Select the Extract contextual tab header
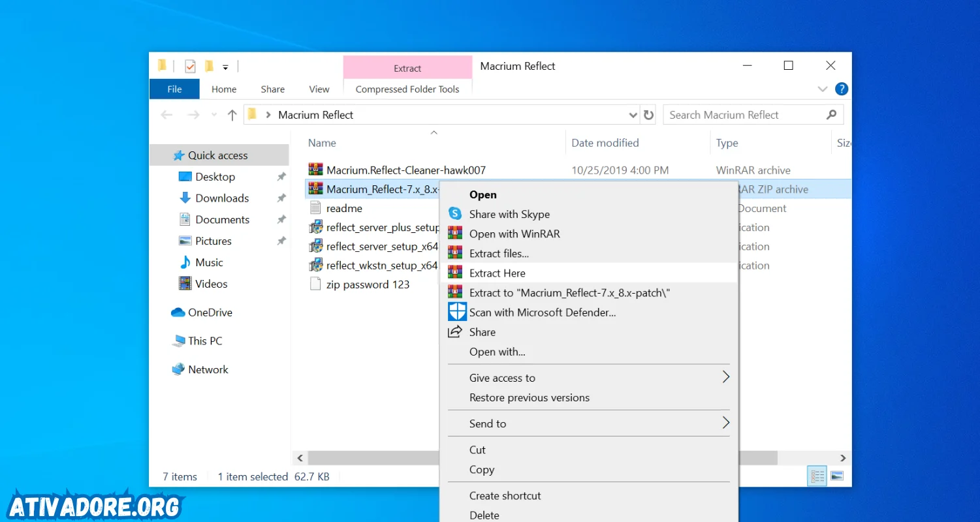Screen dimensions: 980x522 coord(407,68)
